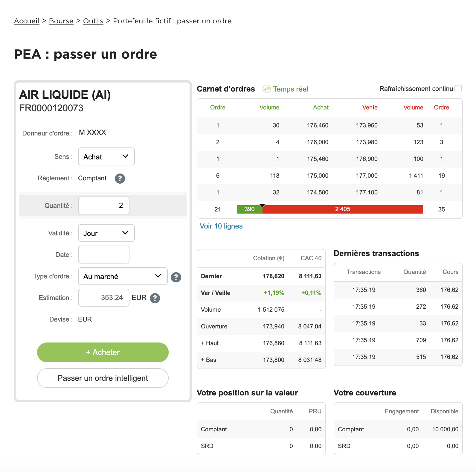Click the PRU column header
The height and width of the screenshot is (472, 476).
pyautogui.click(x=315, y=411)
